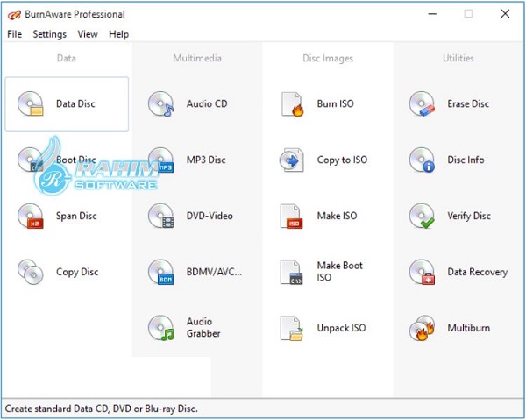Click the Burn ISO label
Viewport: 526px width, 420px height.
click(x=336, y=104)
